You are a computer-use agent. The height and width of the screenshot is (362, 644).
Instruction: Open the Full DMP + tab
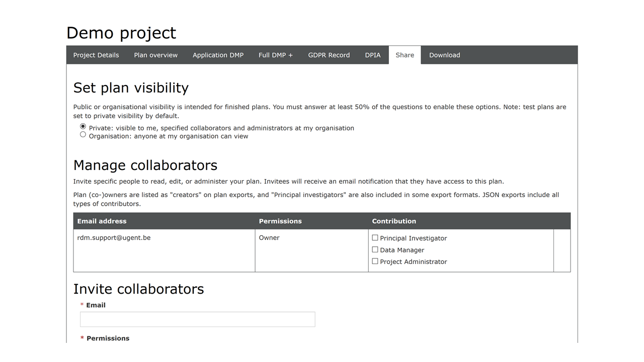pyautogui.click(x=275, y=55)
